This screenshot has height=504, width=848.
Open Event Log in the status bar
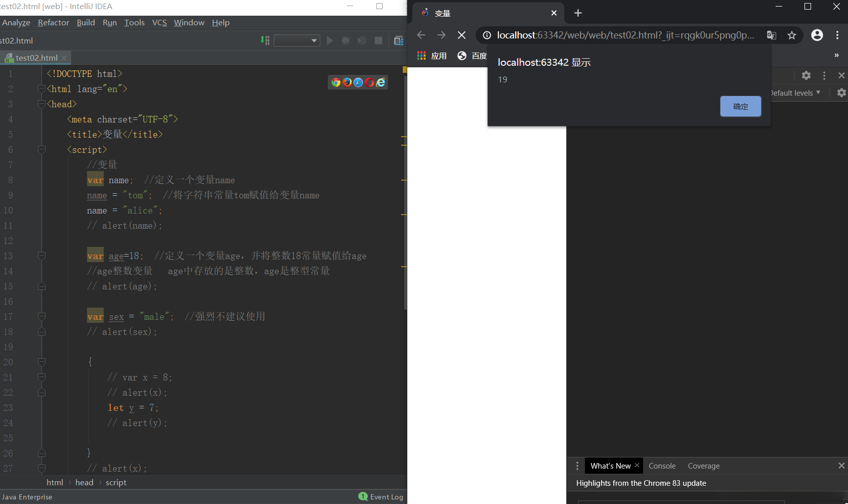pyautogui.click(x=386, y=496)
